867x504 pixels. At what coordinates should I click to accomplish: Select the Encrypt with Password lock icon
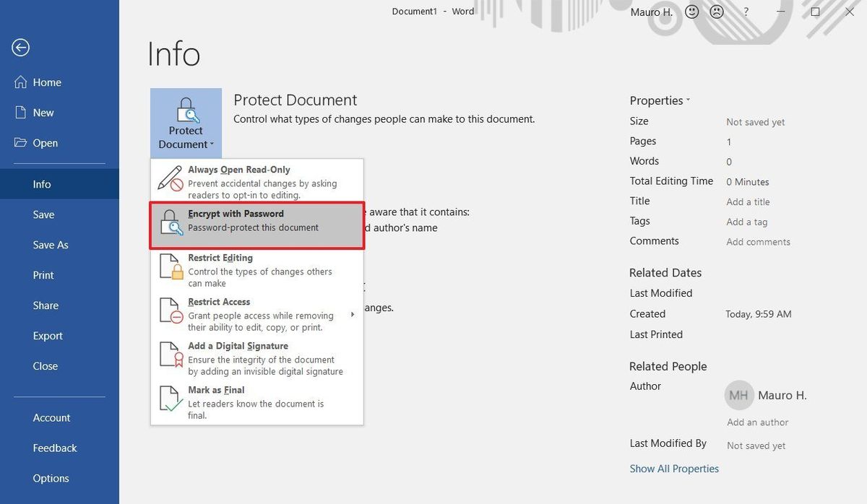(171, 221)
